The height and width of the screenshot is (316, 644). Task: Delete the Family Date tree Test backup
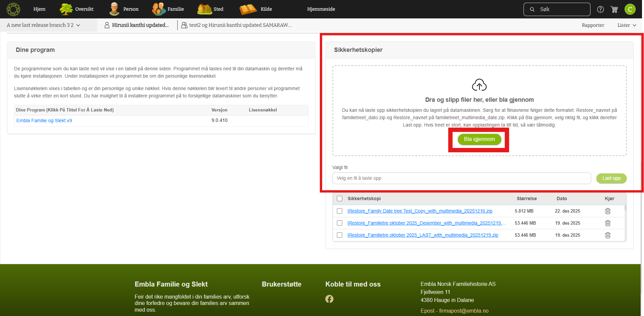click(x=608, y=211)
